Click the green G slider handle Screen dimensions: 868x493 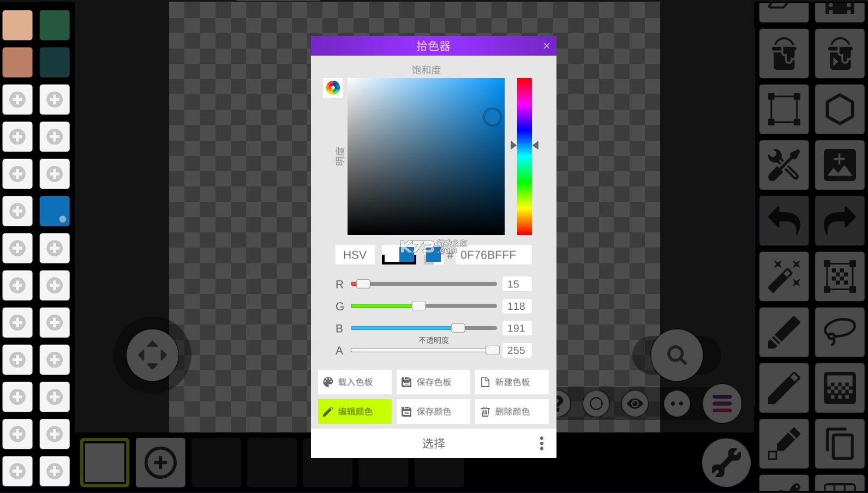[x=418, y=306]
